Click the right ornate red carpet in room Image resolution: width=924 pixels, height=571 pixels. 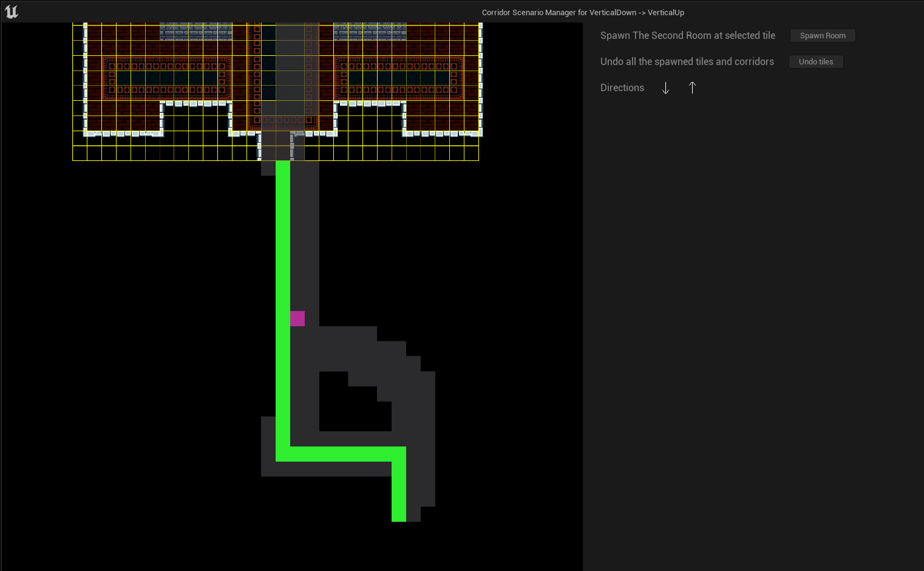point(399,78)
